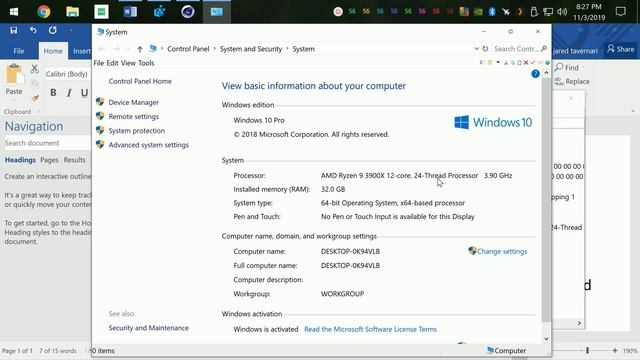Click the blue help question mark

pyautogui.click(x=536, y=74)
